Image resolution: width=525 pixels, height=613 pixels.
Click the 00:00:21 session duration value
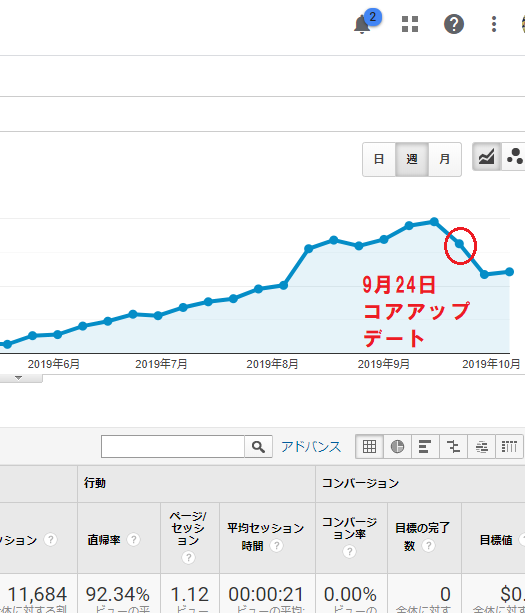coord(266,594)
